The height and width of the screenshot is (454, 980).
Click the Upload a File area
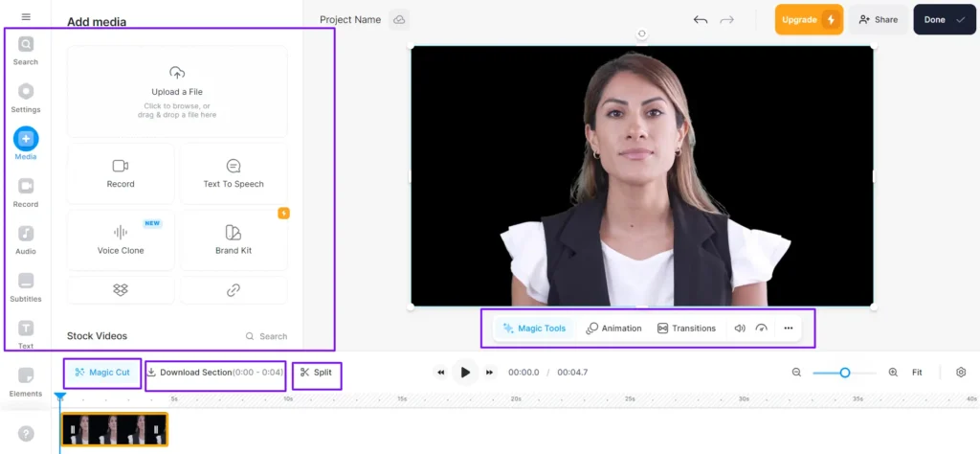coord(177,91)
